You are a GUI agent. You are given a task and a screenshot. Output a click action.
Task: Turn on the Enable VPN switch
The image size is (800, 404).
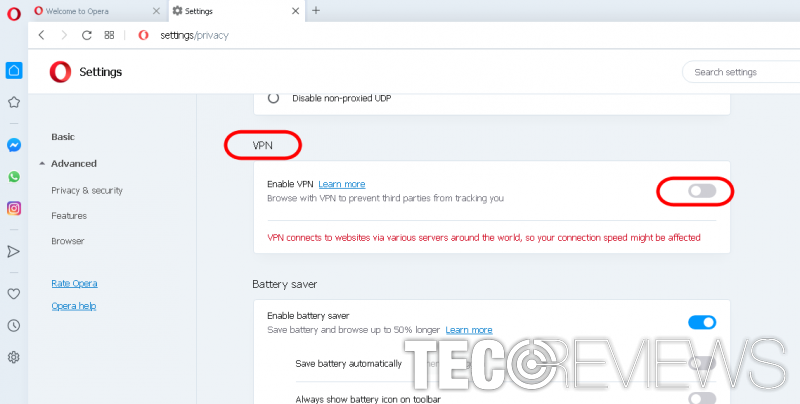(x=702, y=190)
